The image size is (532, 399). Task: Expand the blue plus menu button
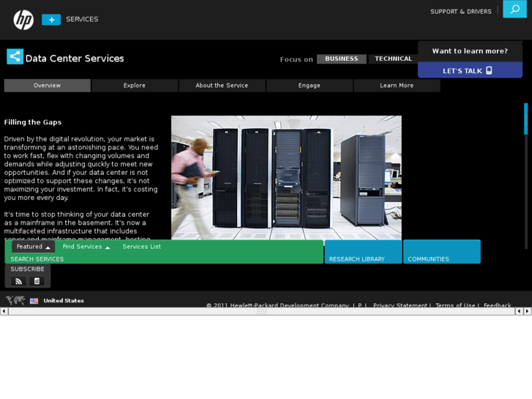point(51,20)
